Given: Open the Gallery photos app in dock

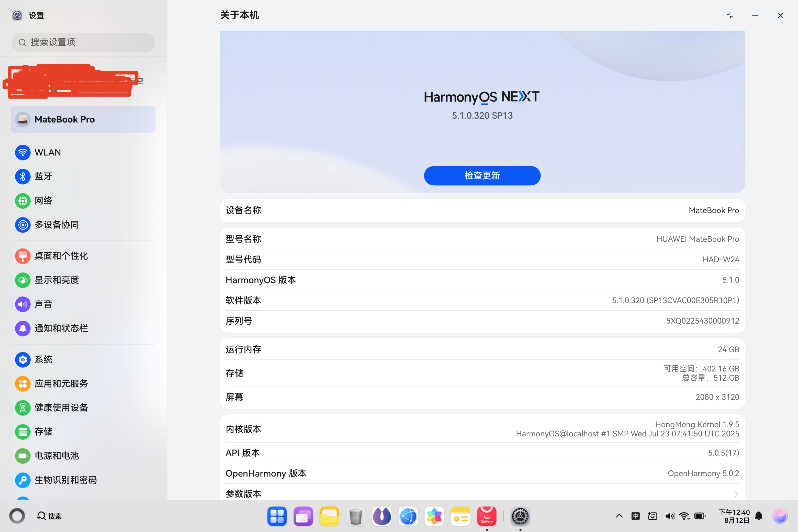Looking at the screenshot, I should tap(434, 516).
